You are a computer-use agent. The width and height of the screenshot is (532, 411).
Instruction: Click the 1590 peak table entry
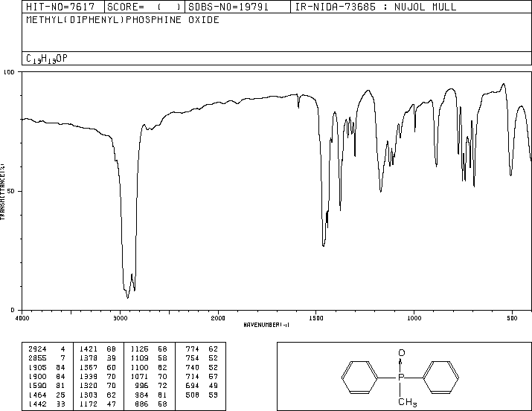pos(37,386)
